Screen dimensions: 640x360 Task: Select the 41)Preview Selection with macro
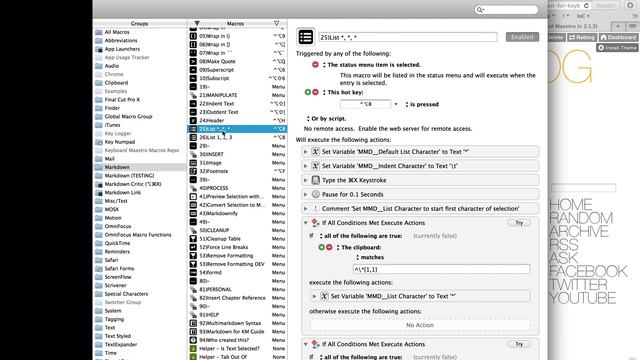237,197
